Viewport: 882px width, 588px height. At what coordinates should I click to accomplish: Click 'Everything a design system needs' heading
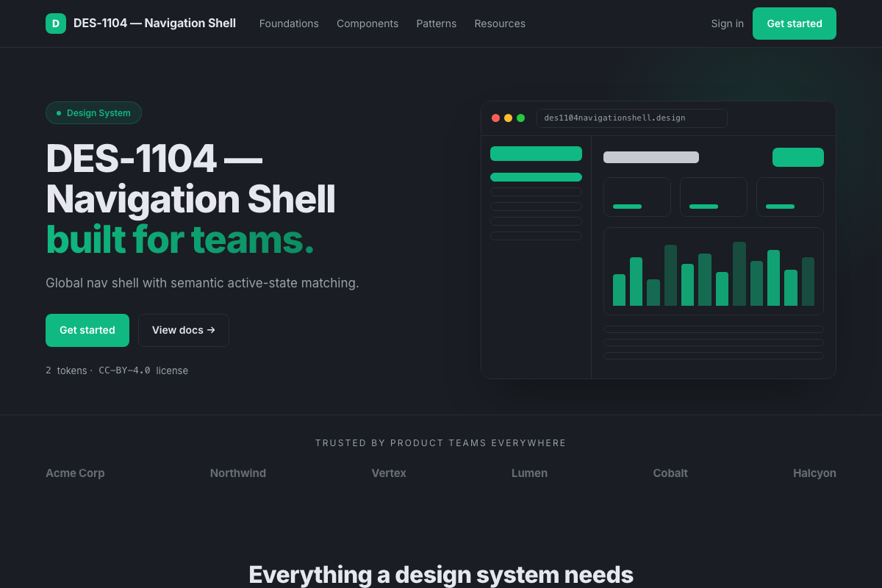pos(441,574)
